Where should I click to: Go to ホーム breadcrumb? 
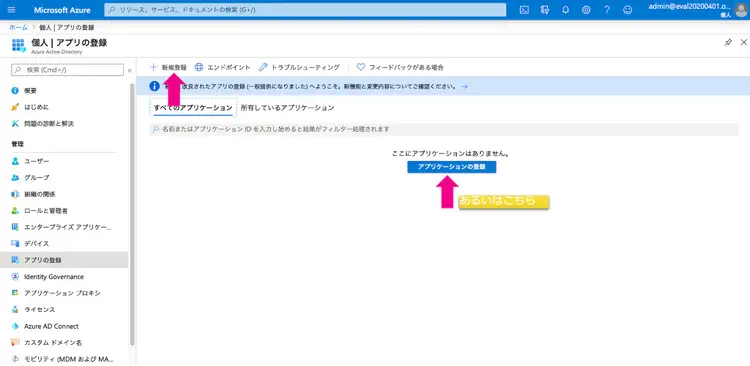click(18, 27)
